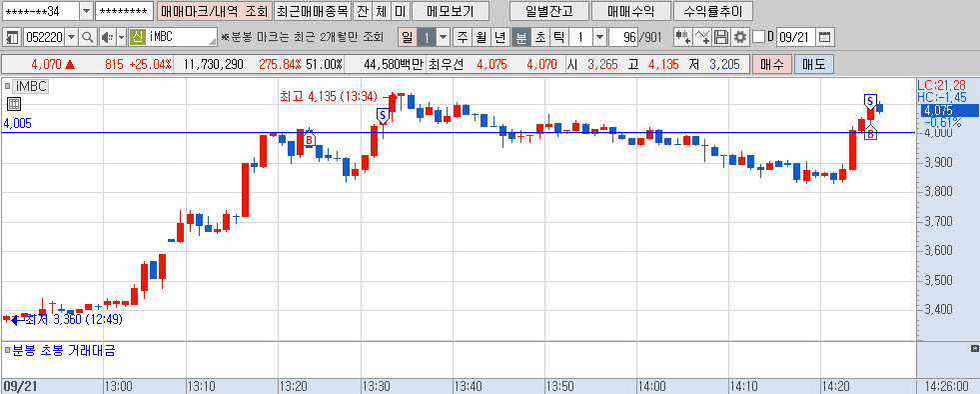Image resolution: width=980 pixels, height=394 pixels.
Task: Click the add indicator line icon
Action: (x=702, y=37)
